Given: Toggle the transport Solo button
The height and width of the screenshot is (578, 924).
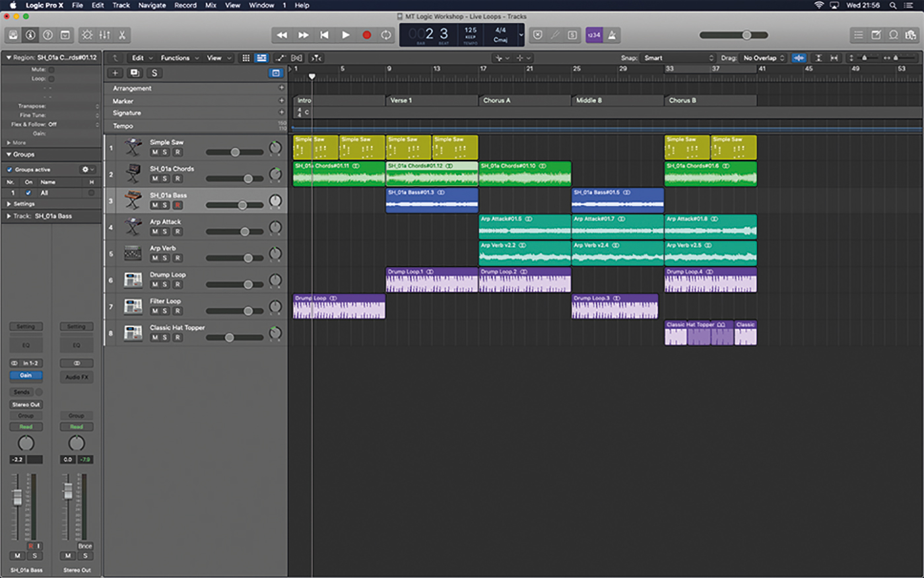Looking at the screenshot, I should 572,35.
